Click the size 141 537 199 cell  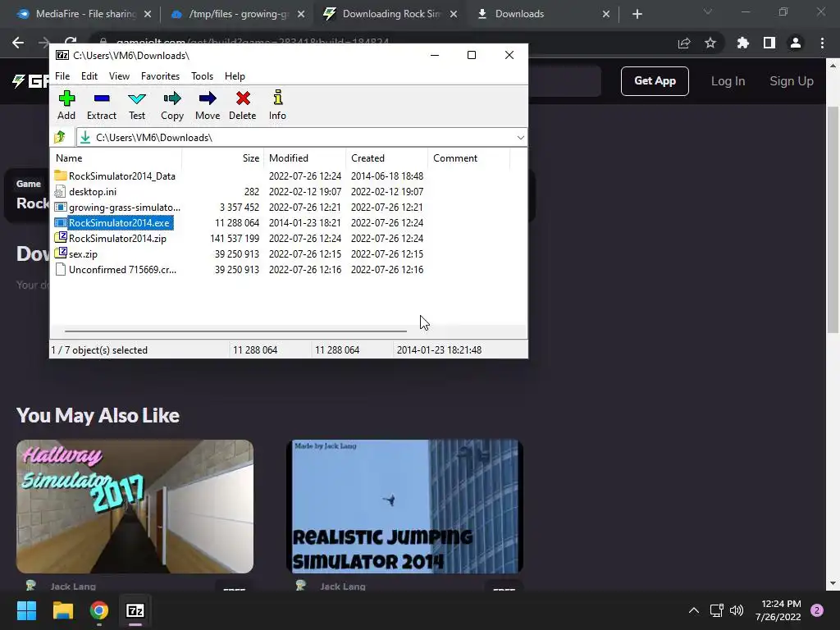[235, 239]
